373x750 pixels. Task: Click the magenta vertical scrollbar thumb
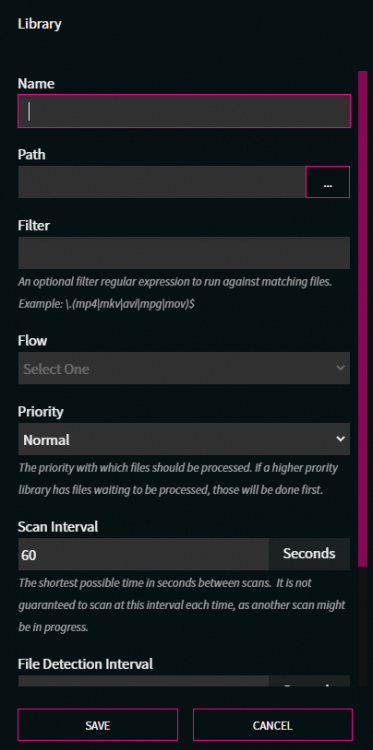pyautogui.click(x=362, y=318)
